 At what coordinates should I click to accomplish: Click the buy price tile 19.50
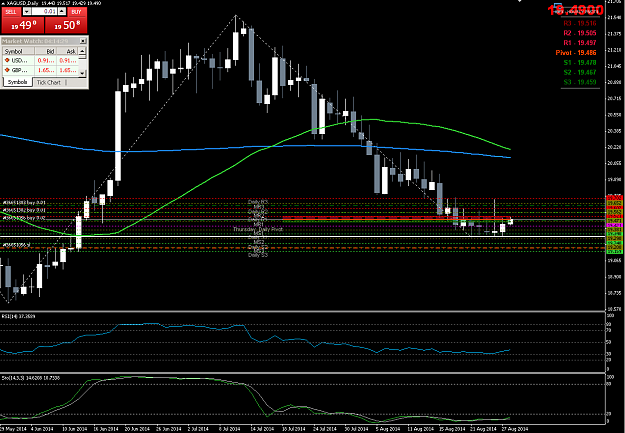66,26
